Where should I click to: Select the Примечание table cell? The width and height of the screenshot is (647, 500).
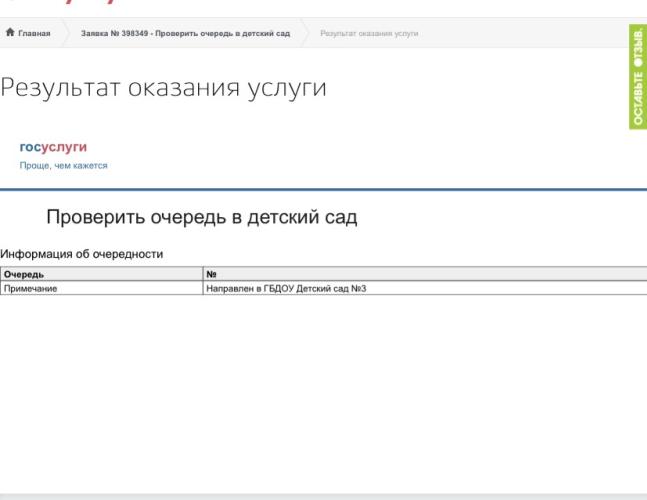[x=102, y=288]
